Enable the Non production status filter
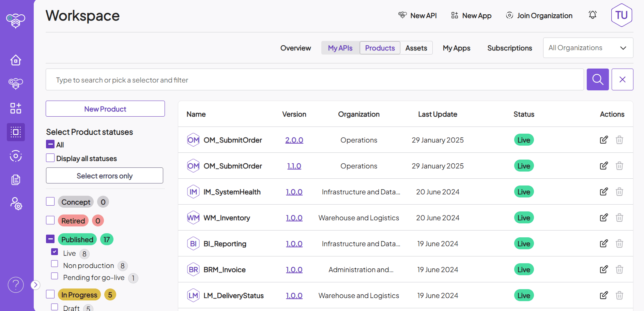Screen dimensions: 644x311 click(x=55, y=264)
